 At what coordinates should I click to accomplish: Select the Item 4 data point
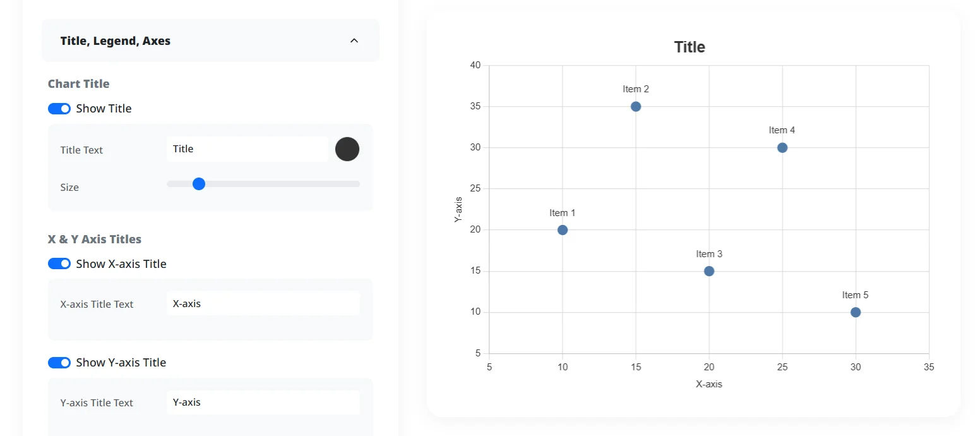(782, 148)
